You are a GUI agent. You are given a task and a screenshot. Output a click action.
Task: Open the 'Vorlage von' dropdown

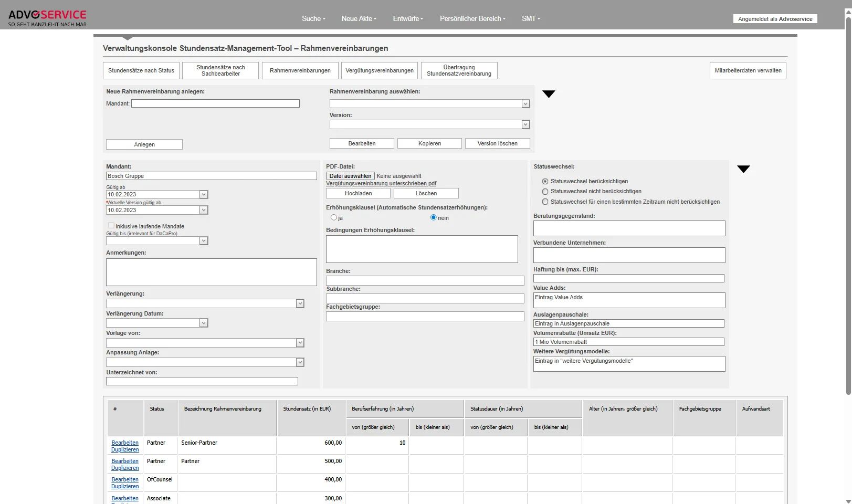click(300, 343)
